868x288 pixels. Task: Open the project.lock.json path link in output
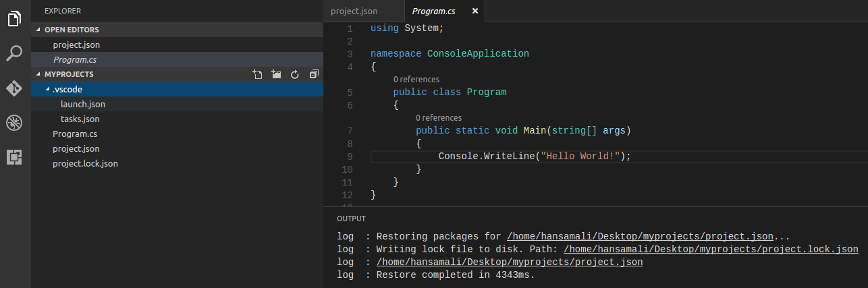[x=711, y=250]
